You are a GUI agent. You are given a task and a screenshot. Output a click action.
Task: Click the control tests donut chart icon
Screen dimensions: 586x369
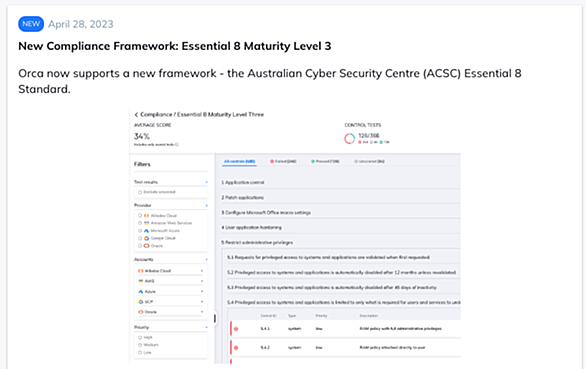[349, 139]
